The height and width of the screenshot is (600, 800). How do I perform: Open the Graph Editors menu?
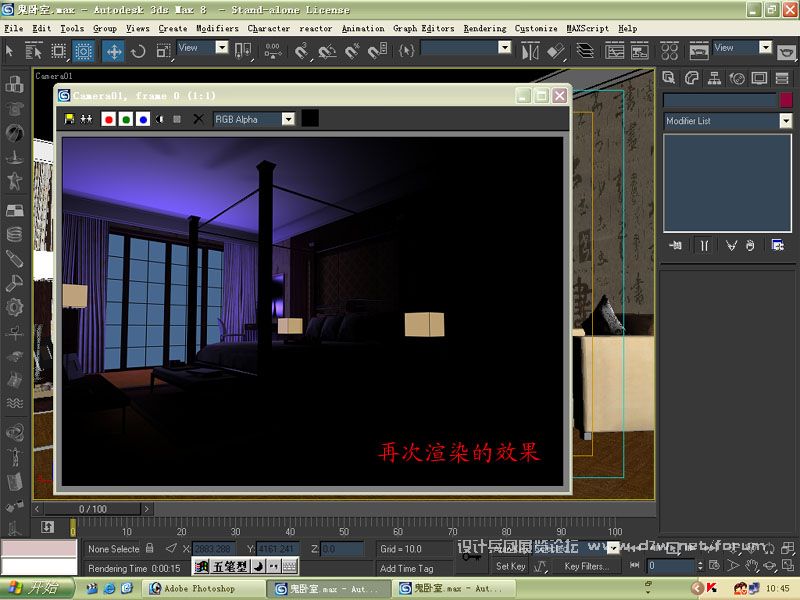423,29
